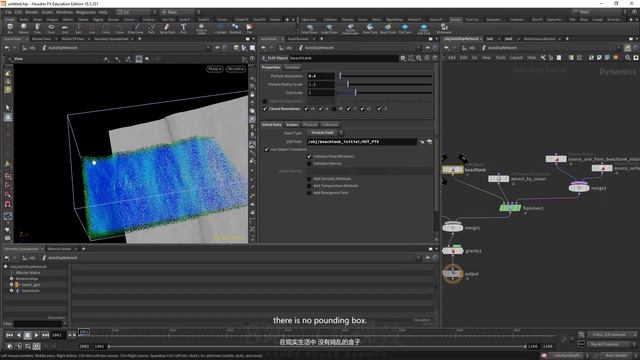The height and width of the screenshot is (360, 640).
Task: Select the Metaball shelf tool
Action: (235, 28)
